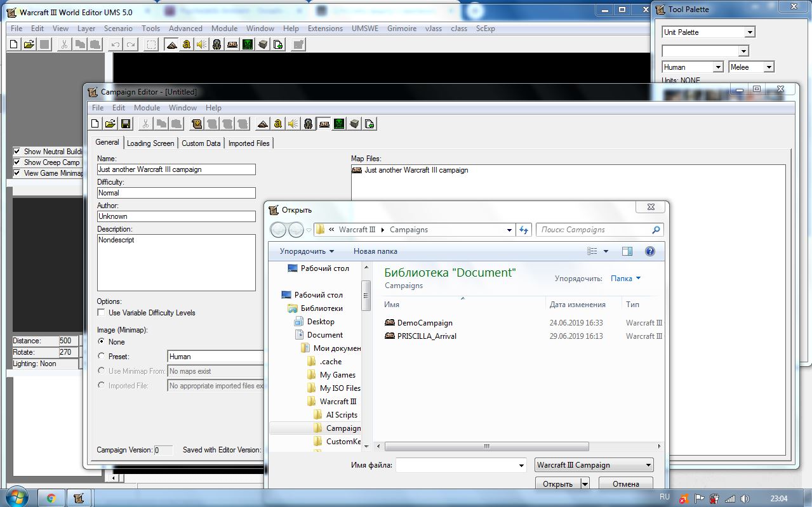Click horizontal scrollbar in file list

(487, 446)
